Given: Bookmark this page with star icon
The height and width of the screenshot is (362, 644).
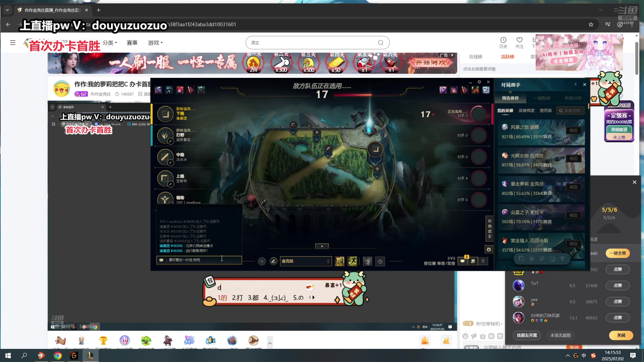Looking at the screenshot, I should (591, 24).
